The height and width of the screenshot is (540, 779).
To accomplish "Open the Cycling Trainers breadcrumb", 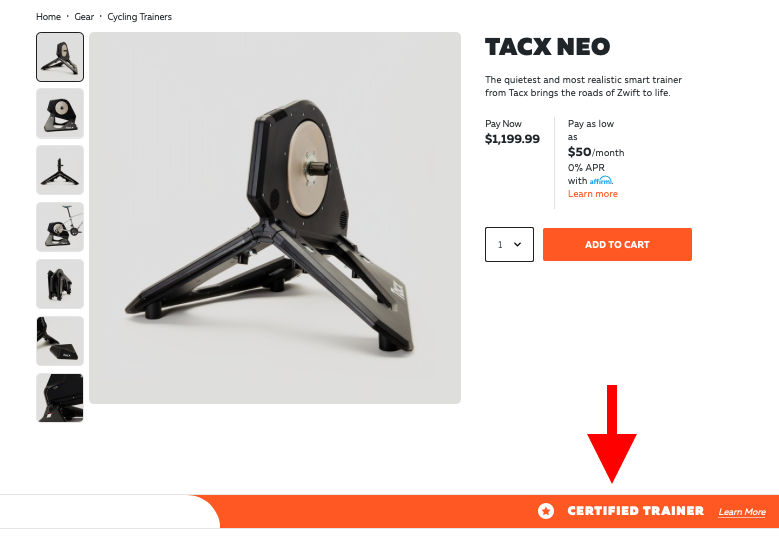I will click(x=139, y=17).
